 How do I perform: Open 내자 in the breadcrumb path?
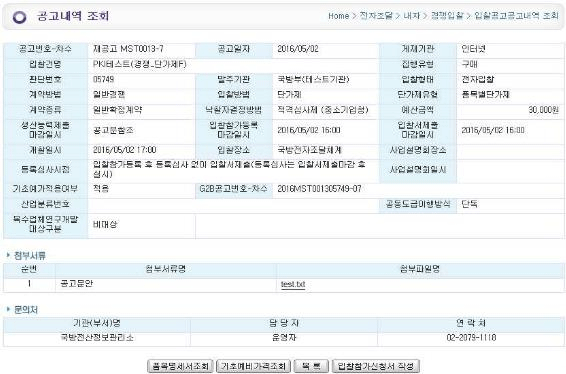click(411, 16)
